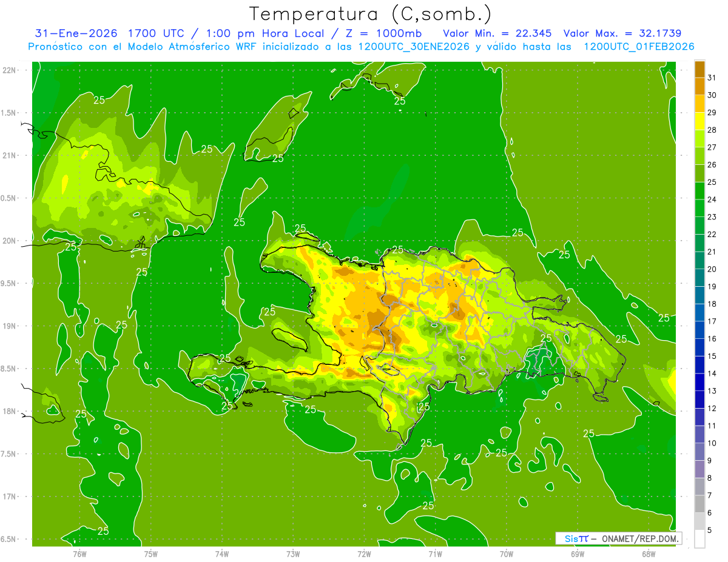Click the "31" legend value
This screenshot has width=728, height=562.
point(712,78)
